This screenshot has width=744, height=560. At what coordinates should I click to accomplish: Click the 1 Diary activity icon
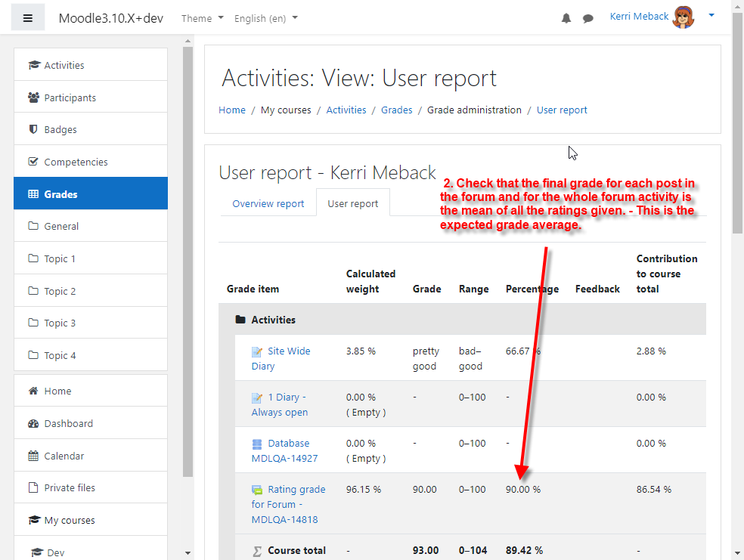click(x=257, y=398)
